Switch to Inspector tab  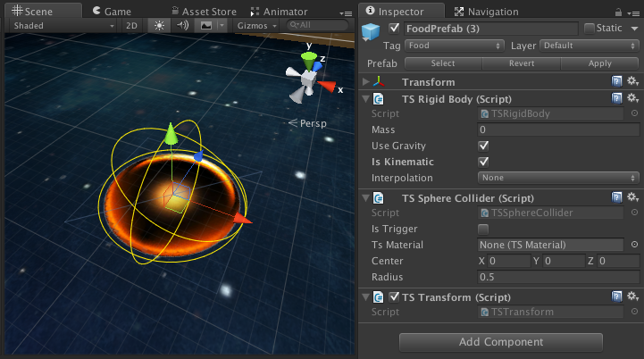(401, 11)
